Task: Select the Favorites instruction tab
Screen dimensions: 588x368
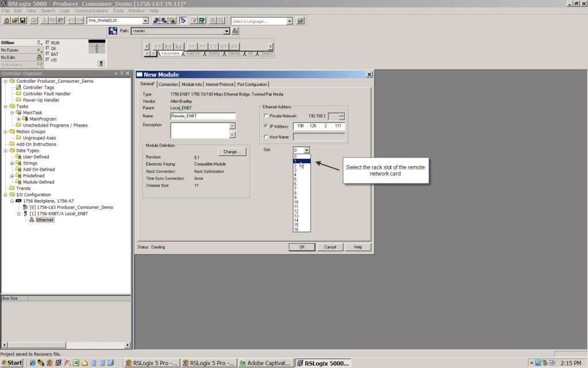Action: (x=170, y=53)
